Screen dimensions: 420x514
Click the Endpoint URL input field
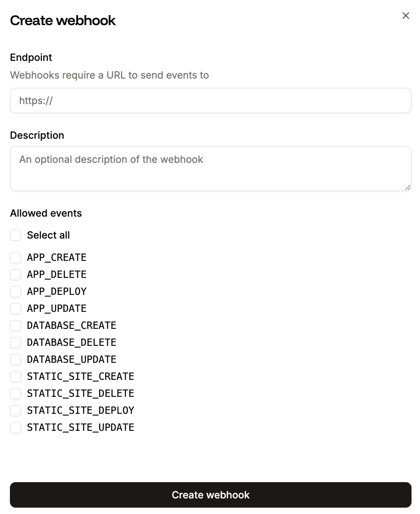[x=210, y=101]
